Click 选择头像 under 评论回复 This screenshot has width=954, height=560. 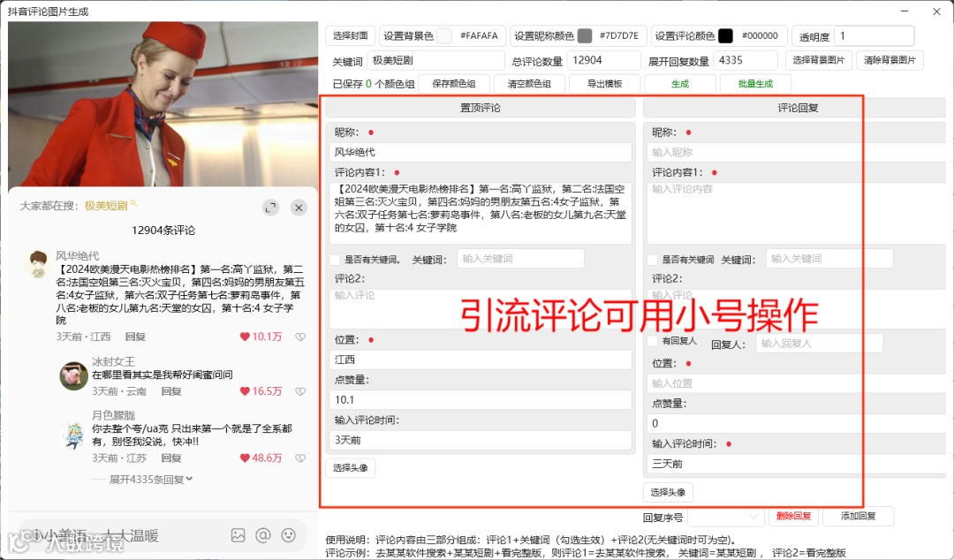668,492
